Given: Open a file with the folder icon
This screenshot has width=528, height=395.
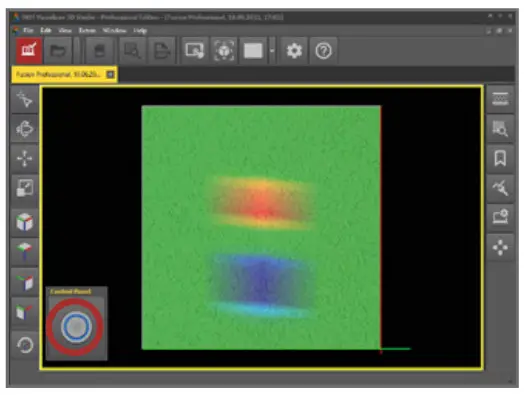Looking at the screenshot, I should pyautogui.click(x=58, y=51).
